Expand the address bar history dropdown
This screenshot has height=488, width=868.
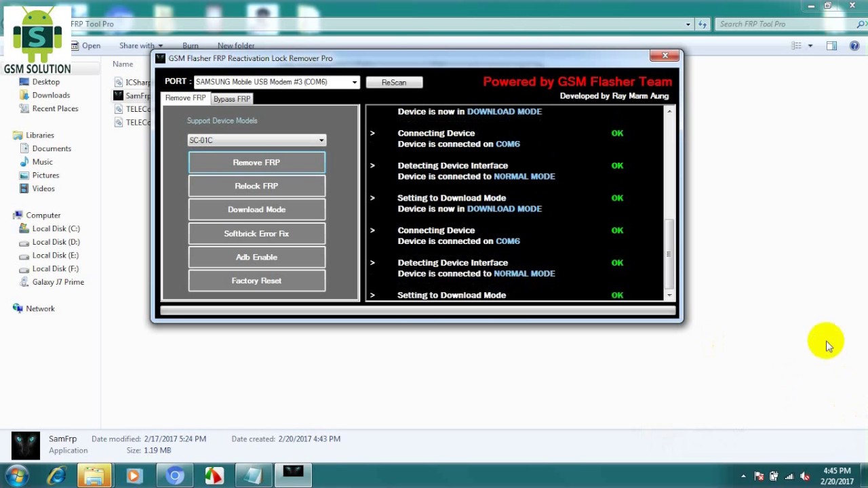point(688,24)
